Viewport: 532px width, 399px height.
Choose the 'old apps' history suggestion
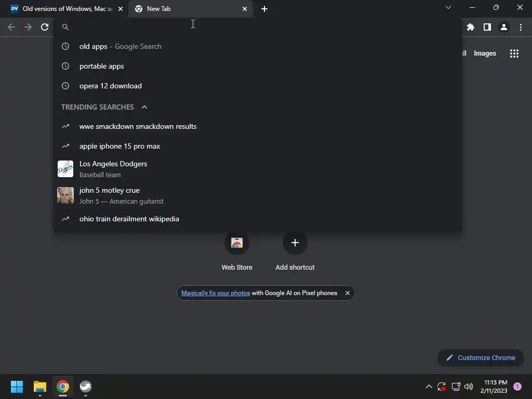click(258, 46)
